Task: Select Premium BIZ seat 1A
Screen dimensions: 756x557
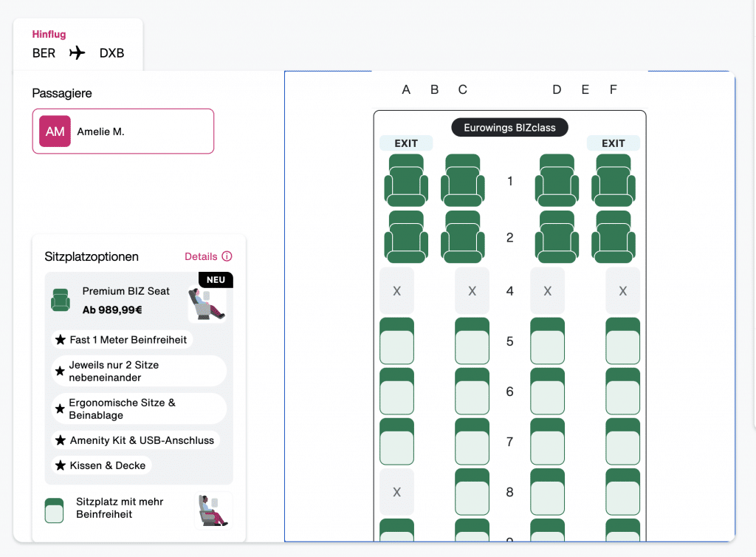Action: tap(405, 181)
